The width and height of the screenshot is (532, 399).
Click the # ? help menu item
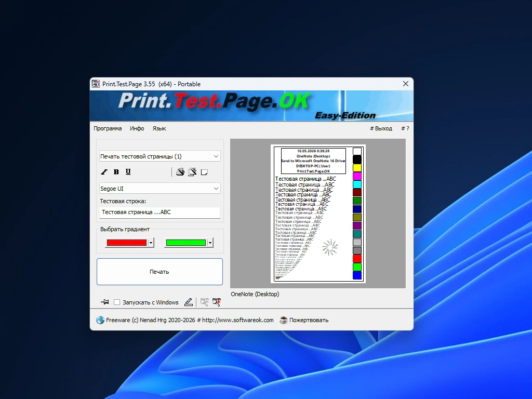[x=405, y=128]
